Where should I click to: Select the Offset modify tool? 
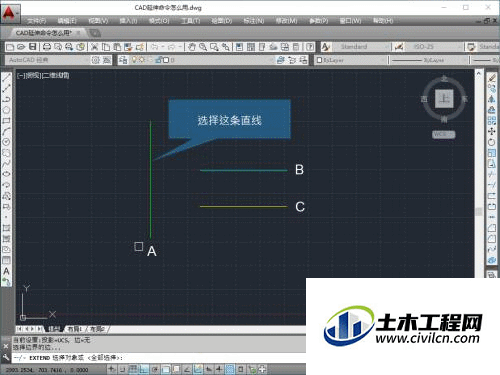(x=492, y=110)
